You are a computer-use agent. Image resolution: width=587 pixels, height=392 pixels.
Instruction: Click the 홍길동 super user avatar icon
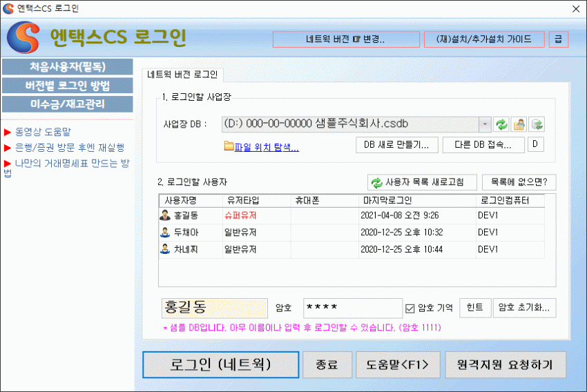tap(165, 215)
